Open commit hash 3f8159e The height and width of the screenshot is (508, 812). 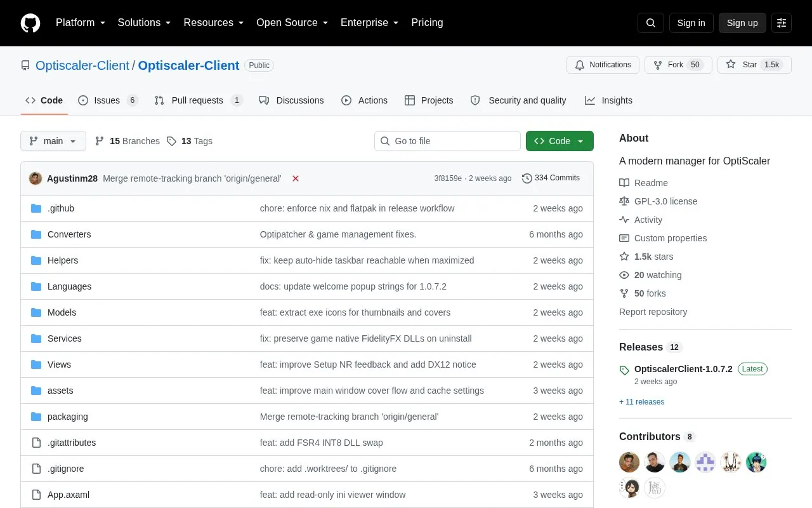click(x=448, y=178)
